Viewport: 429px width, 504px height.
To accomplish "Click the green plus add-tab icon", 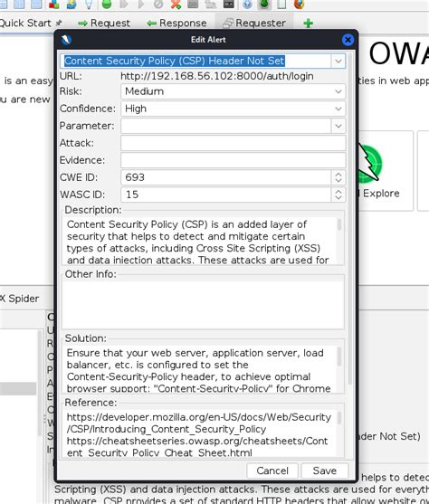I will click(x=308, y=24).
